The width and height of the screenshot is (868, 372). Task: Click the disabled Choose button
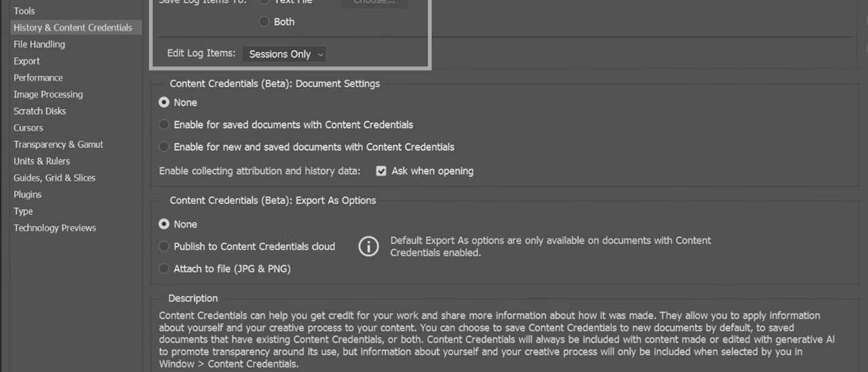tap(374, 3)
